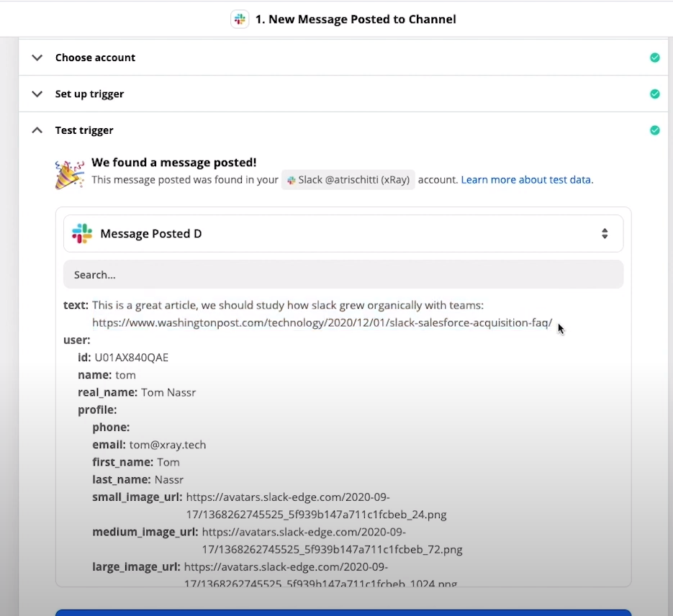Click the 'Set up trigger' section title
Viewport: 673px width, 616px height.
pos(90,94)
